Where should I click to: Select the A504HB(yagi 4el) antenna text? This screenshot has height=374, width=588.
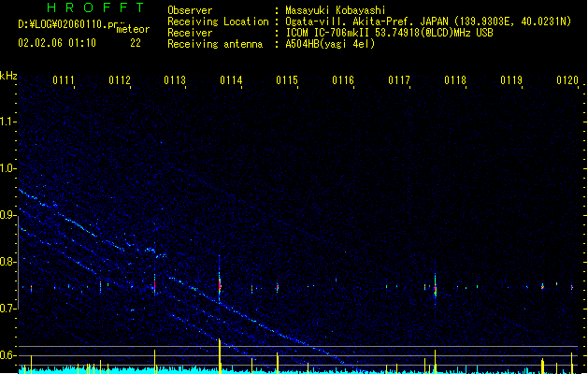tap(330, 44)
